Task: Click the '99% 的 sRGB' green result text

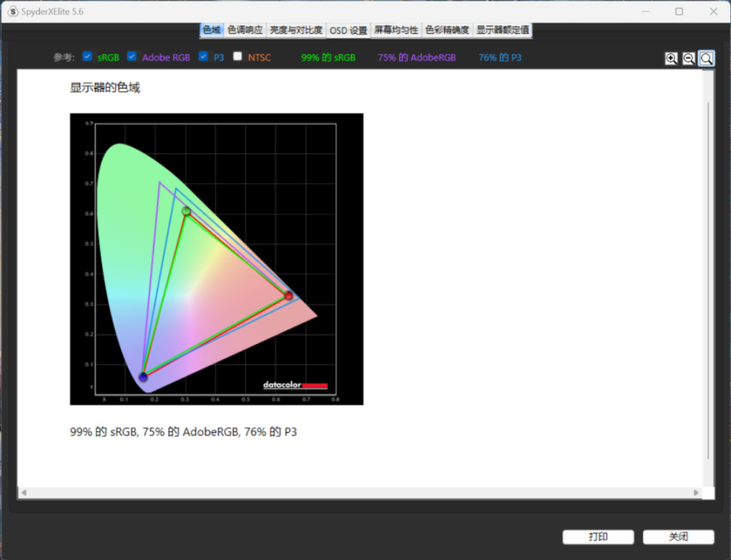Action: coord(328,57)
